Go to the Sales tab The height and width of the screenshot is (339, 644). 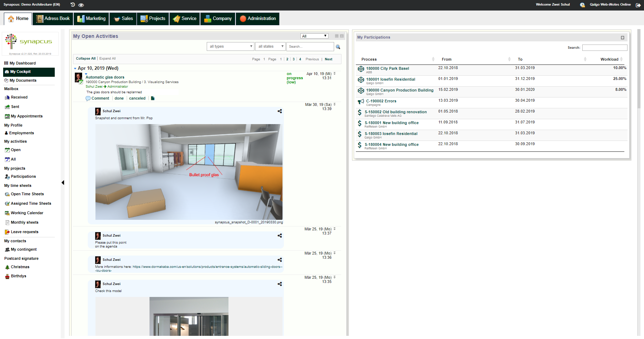123,19
